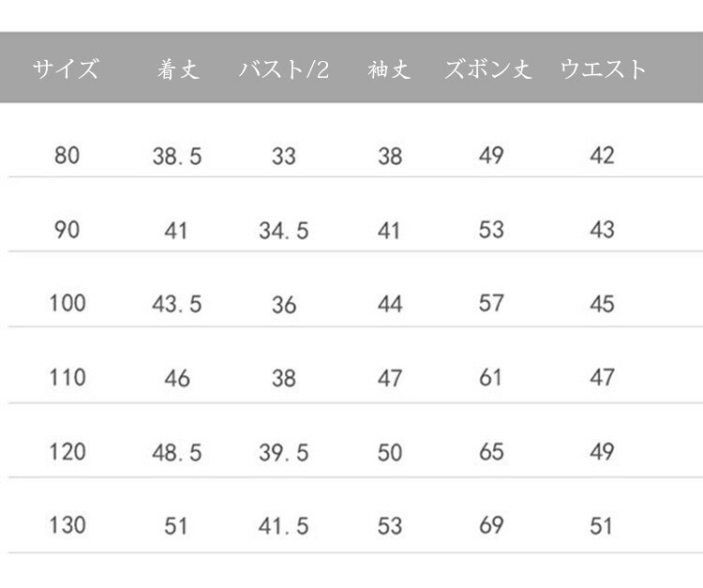The height and width of the screenshot is (588, 703).
Task: Select バスト/2 value 41.5 for size 130
Action: click(x=284, y=526)
